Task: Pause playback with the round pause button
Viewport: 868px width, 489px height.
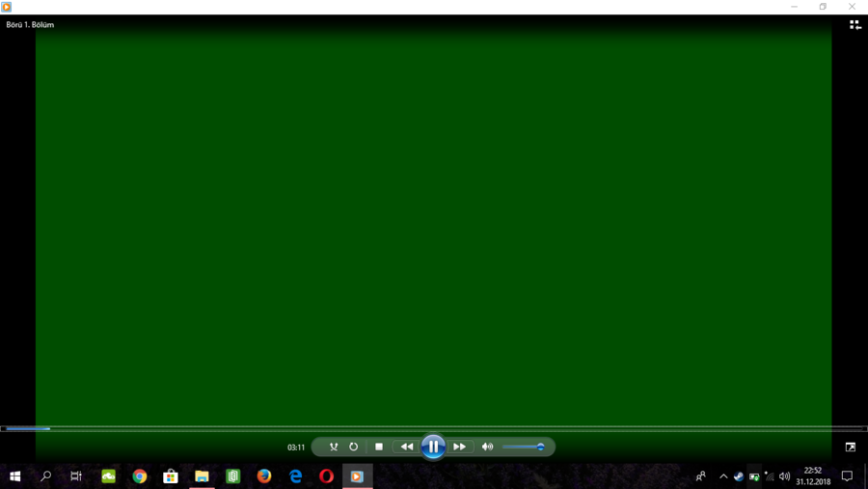Action: [433, 447]
